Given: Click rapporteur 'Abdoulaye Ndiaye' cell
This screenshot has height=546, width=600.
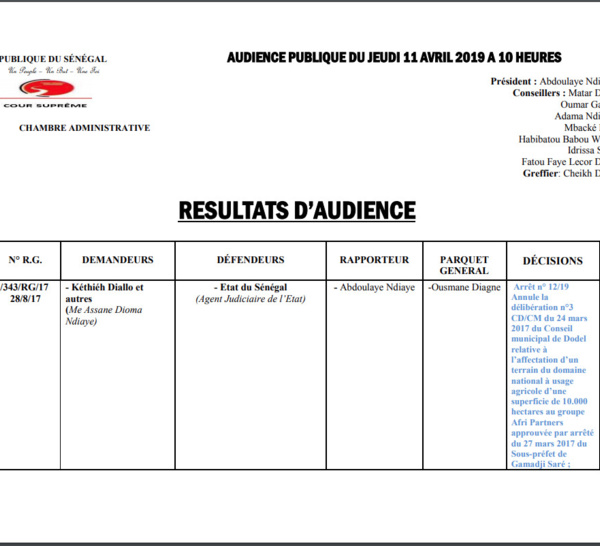Looking at the screenshot, I should click(x=374, y=287).
